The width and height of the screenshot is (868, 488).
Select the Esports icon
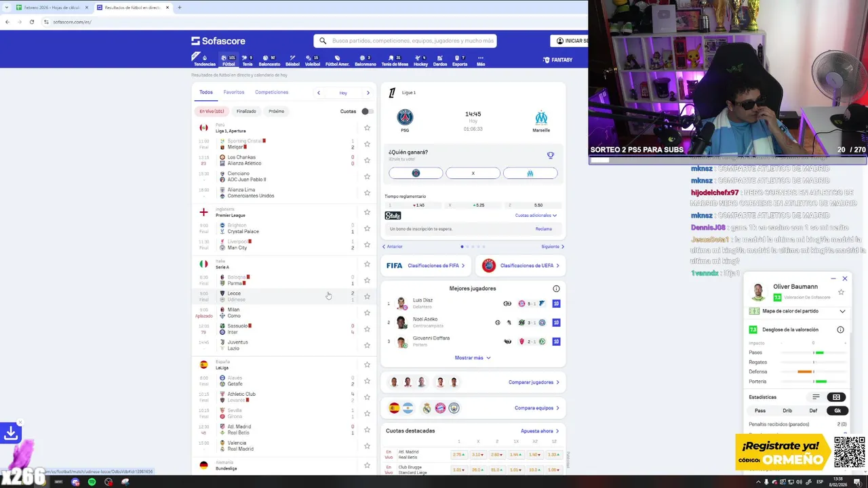click(x=460, y=60)
